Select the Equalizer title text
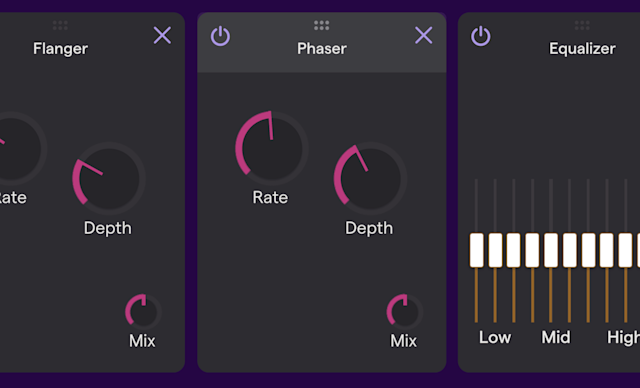 point(582,49)
